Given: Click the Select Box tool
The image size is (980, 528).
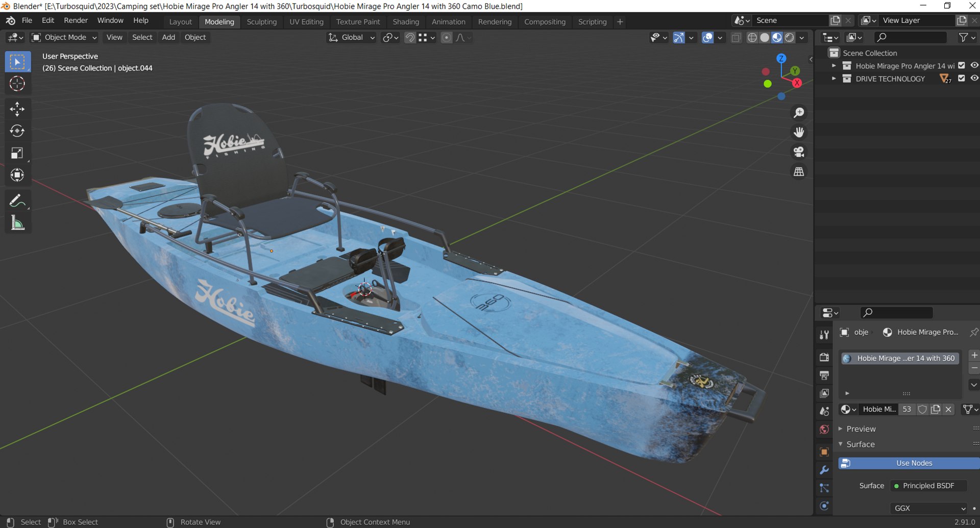Looking at the screenshot, I should click(x=17, y=62).
